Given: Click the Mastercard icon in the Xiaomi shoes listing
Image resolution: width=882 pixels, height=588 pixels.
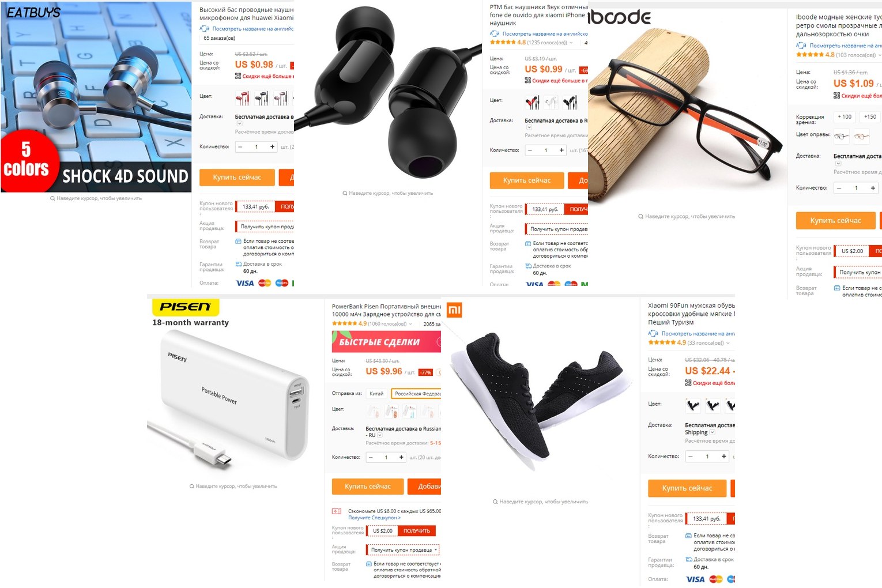Looking at the screenshot, I should point(716,579).
